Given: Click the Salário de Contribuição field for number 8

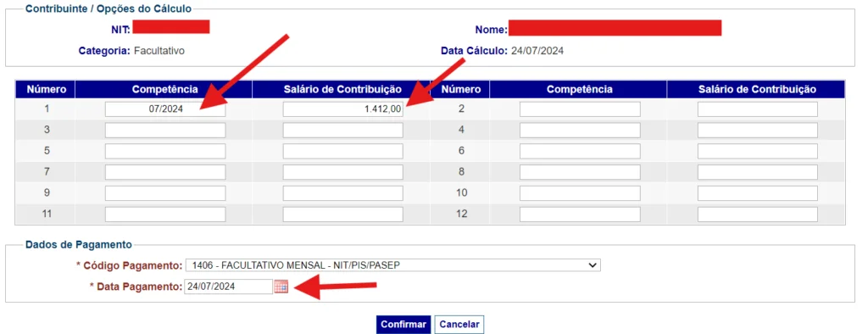Looking at the screenshot, I should tap(758, 172).
